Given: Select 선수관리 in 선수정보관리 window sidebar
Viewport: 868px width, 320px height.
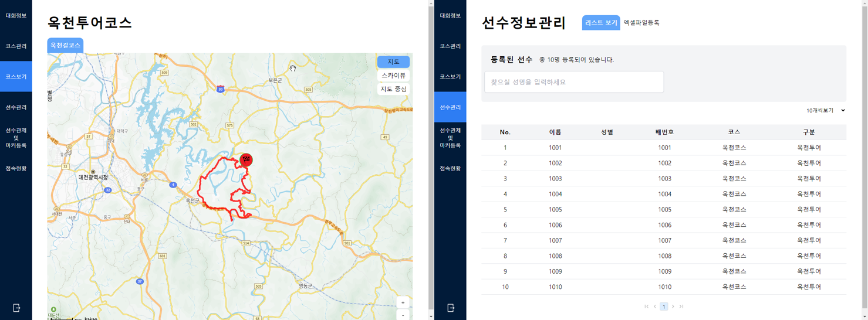Looking at the screenshot, I should [x=450, y=107].
